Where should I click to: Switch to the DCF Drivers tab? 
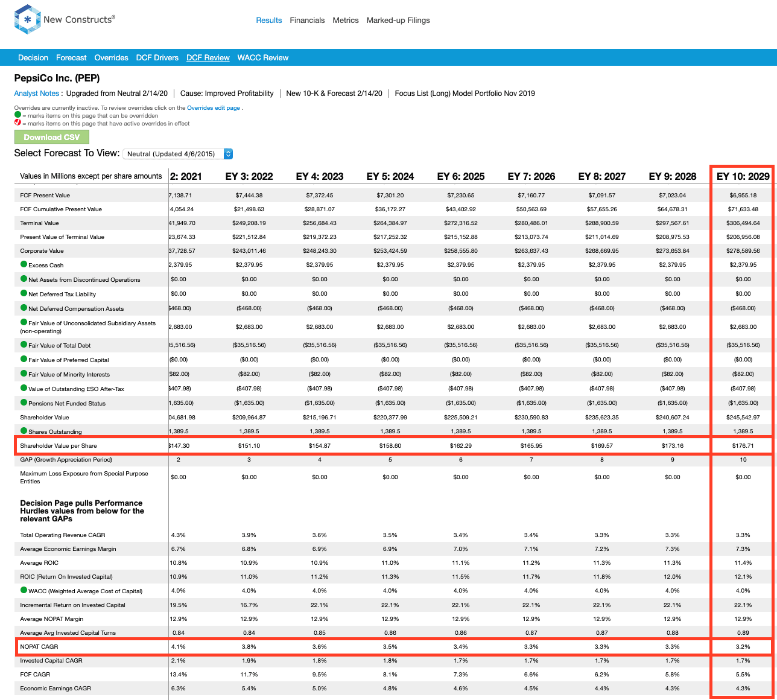pos(157,57)
